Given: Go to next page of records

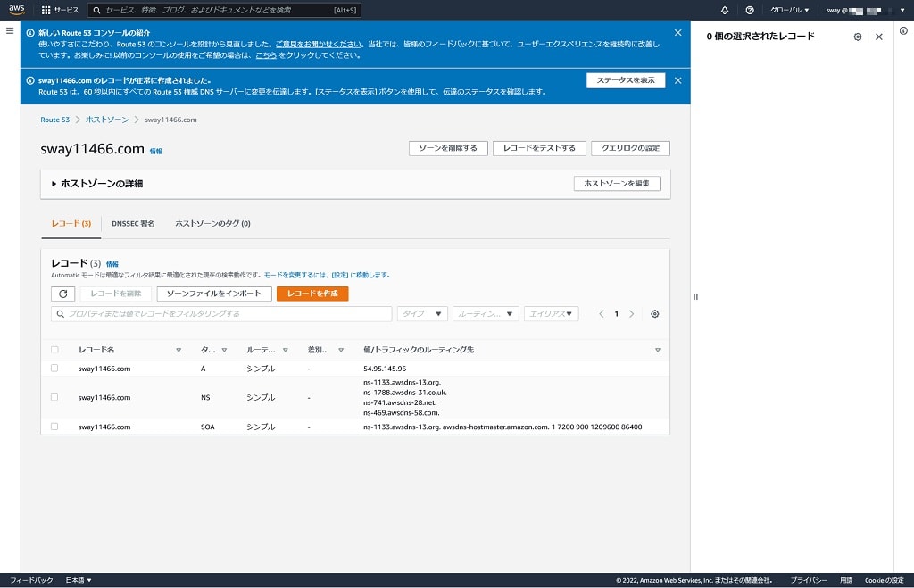Looking at the screenshot, I should click(x=631, y=313).
